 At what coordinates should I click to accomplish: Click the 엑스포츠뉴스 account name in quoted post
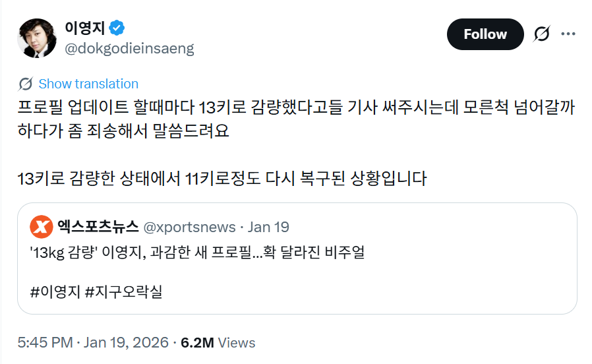point(98,227)
